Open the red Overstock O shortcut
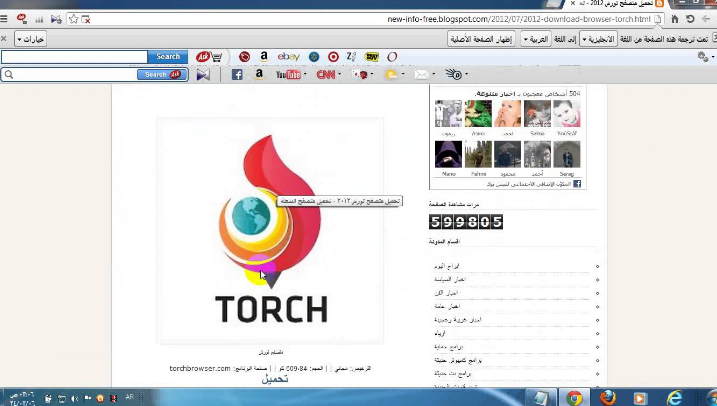 [x=392, y=57]
